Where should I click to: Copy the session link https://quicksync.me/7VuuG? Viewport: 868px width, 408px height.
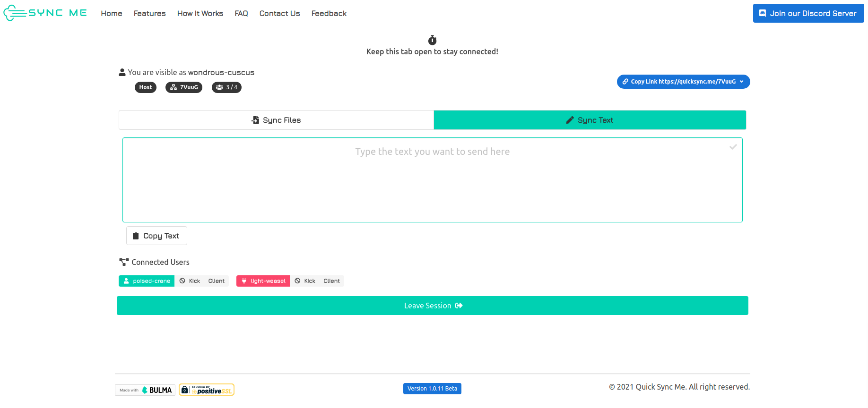click(683, 82)
